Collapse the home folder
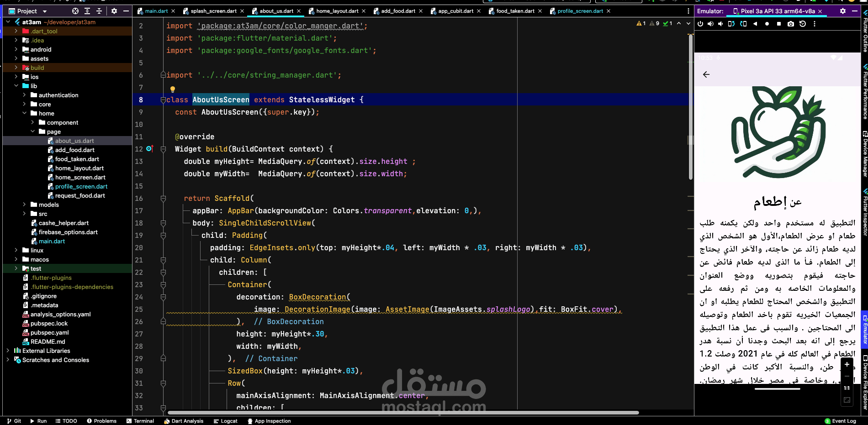 point(24,113)
